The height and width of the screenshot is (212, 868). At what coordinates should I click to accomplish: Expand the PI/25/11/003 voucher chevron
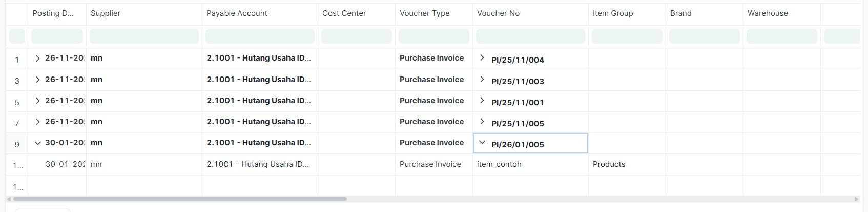[x=482, y=79]
